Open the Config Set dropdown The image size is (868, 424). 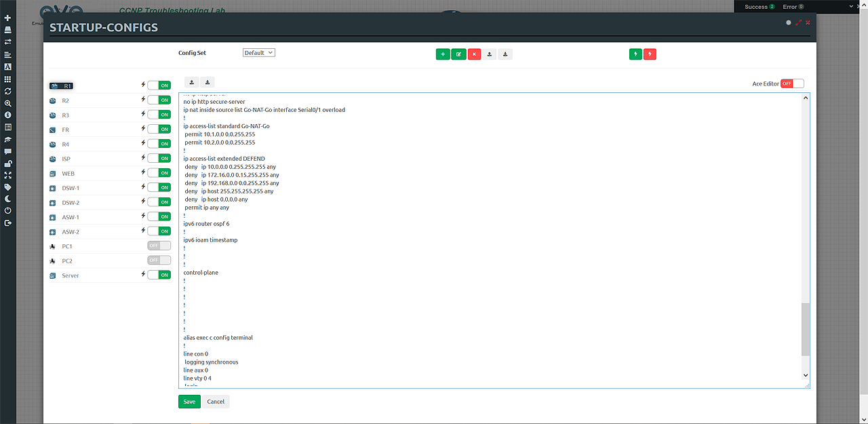(258, 53)
